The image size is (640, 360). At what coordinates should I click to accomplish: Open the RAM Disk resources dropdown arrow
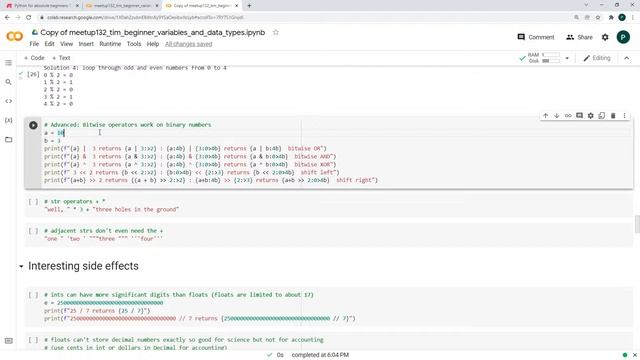coord(567,58)
